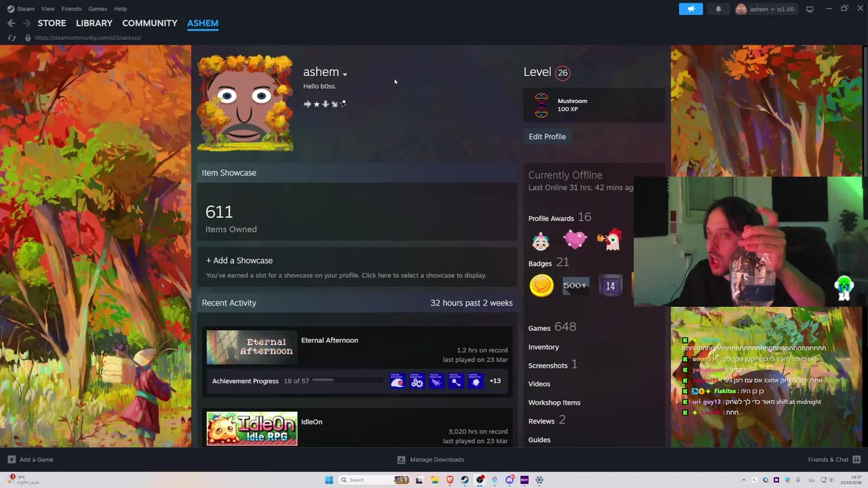
Task: Open the notifications bell
Action: pos(718,9)
